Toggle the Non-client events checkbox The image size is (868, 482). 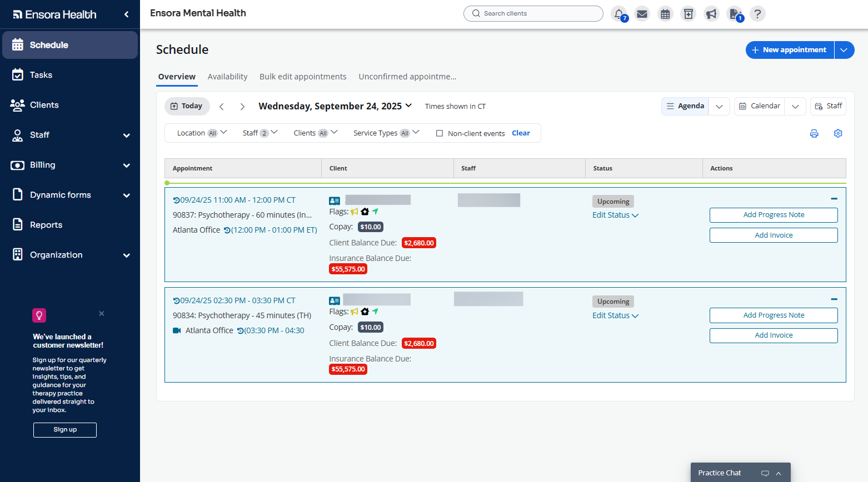[440, 133]
